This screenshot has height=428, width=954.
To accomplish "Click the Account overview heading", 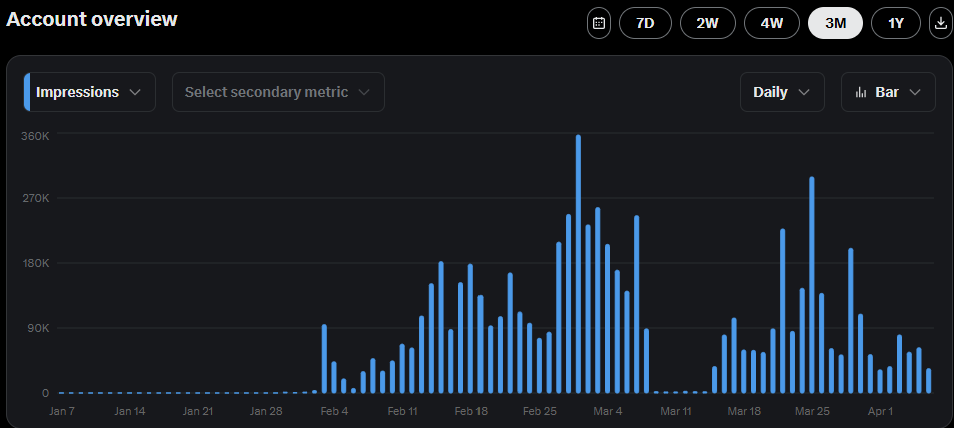I will coord(92,19).
